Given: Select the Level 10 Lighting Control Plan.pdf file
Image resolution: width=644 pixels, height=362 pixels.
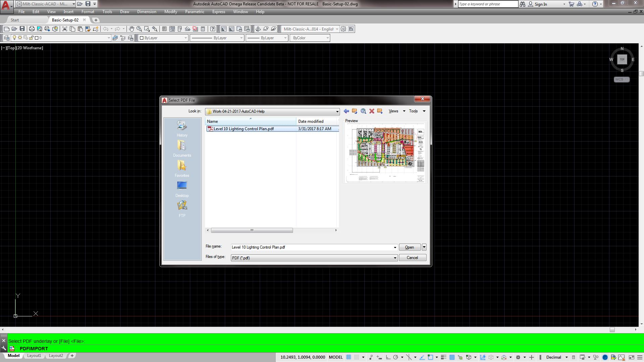Looking at the screenshot, I should click(x=243, y=128).
